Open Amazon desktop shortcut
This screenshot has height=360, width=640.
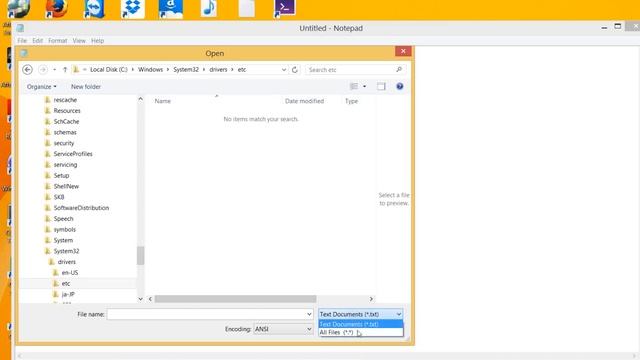click(171, 8)
